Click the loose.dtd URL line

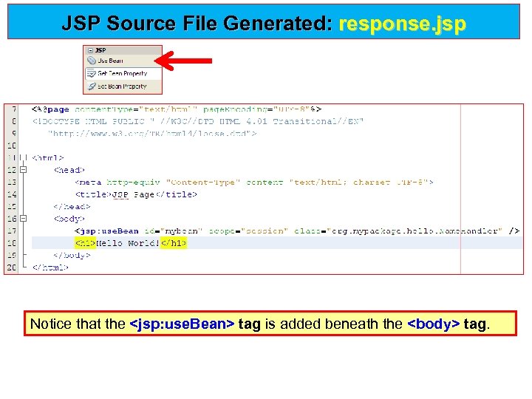click(152, 133)
